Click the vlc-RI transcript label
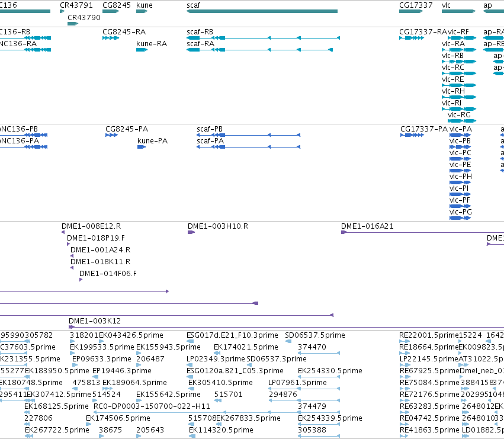The image size is (504, 439). click(x=452, y=103)
